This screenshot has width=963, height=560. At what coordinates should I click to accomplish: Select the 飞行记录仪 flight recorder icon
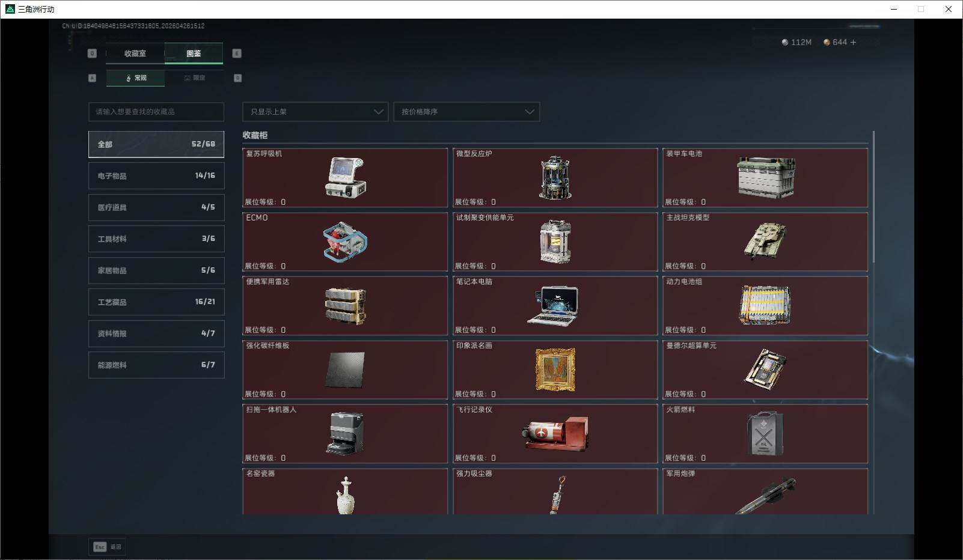[555, 433]
